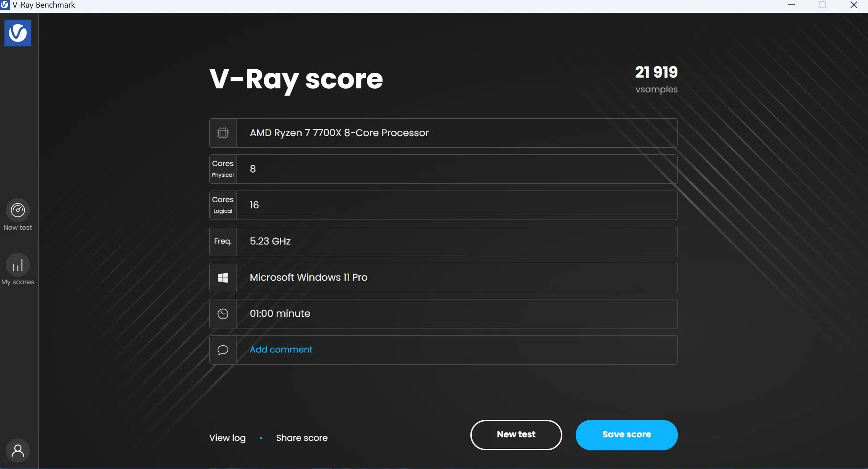Click the blue Save score button
The width and height of the screenshot is (868, 469).
[x=627, y=435]
